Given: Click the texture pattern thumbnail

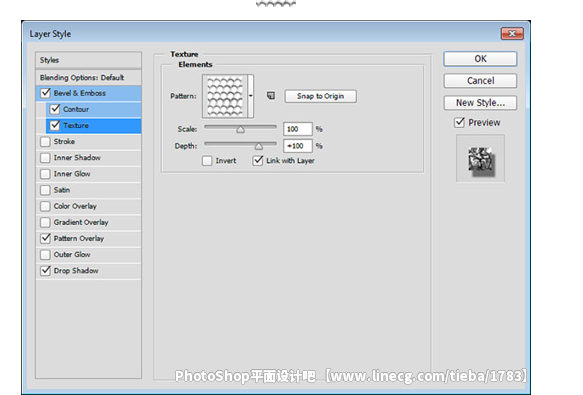Looking at the screenshot, I should pos(225,96).
